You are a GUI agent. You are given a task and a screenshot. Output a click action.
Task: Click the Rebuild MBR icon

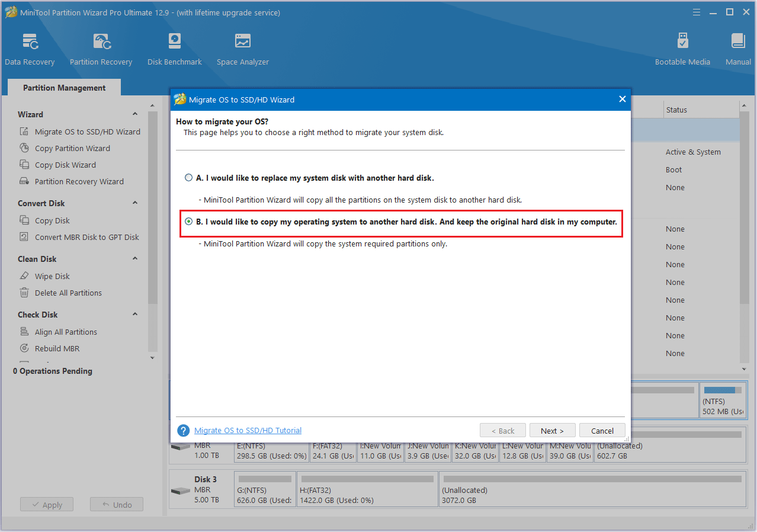pos(24,348)
